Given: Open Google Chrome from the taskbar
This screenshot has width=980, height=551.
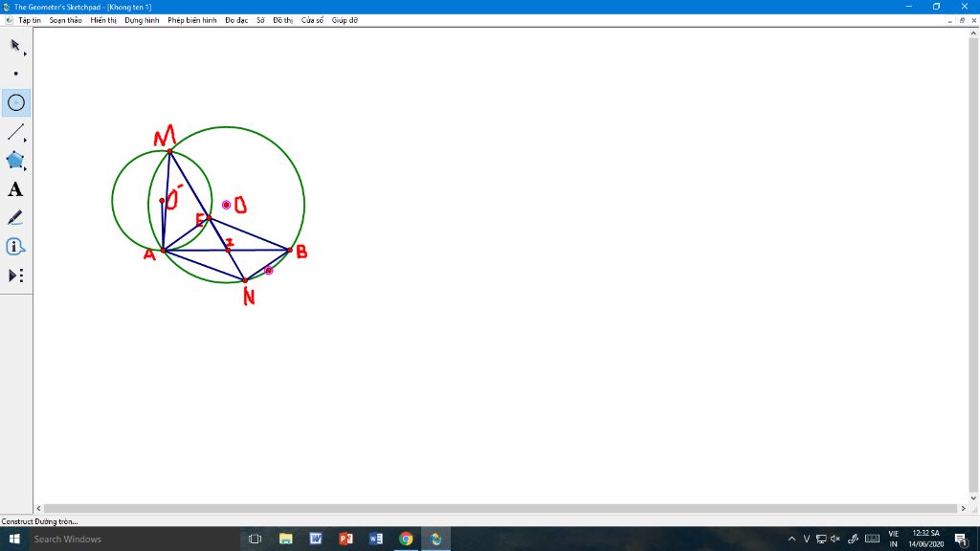Looking at the screenshot, I should click(406, 539).
